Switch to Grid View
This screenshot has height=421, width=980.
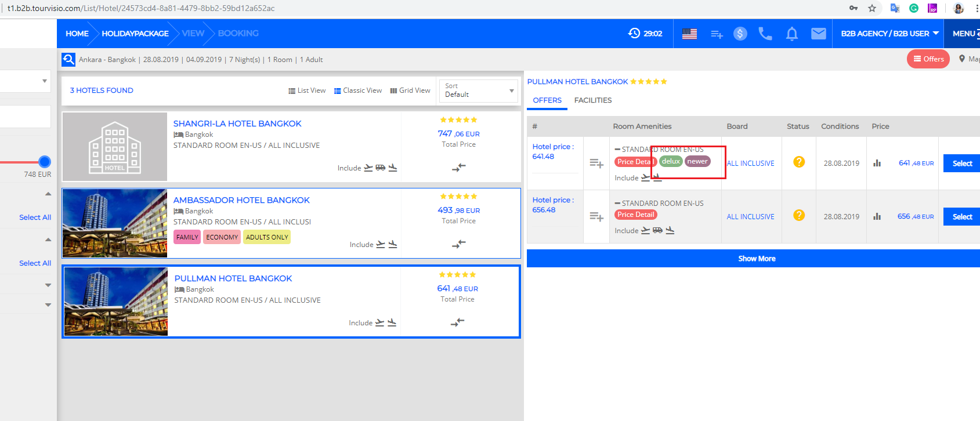click(x=410, y=90)
